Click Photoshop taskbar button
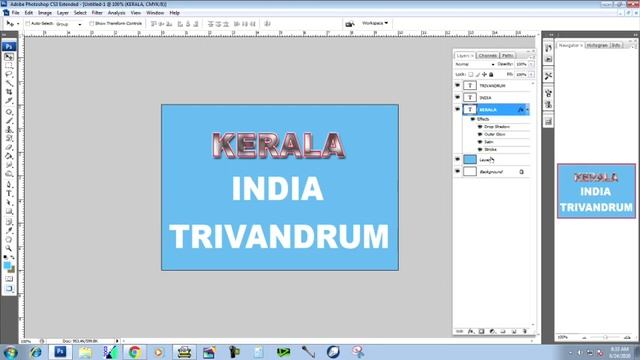 coord(60,352)
